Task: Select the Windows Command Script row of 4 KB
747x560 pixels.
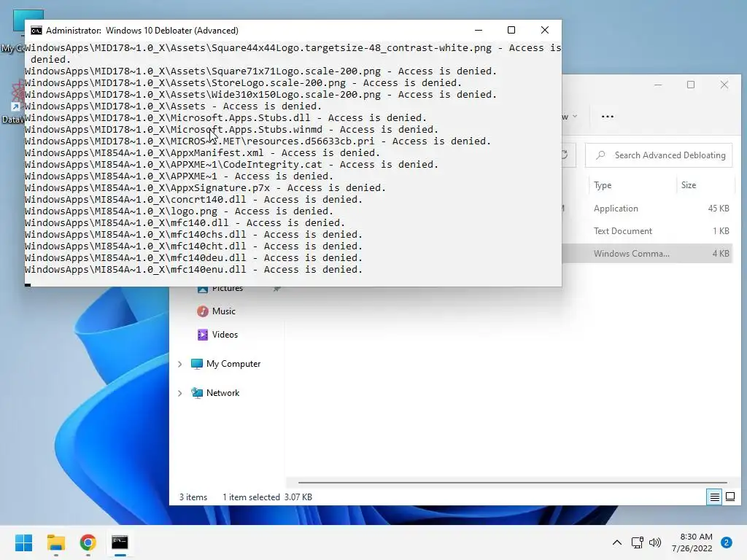Action: (647, 253)
